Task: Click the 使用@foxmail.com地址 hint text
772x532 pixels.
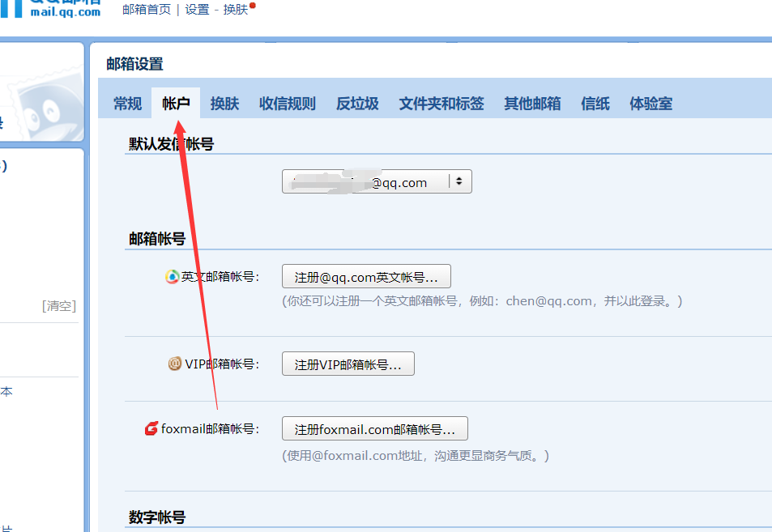Action: tap(415, 456)
